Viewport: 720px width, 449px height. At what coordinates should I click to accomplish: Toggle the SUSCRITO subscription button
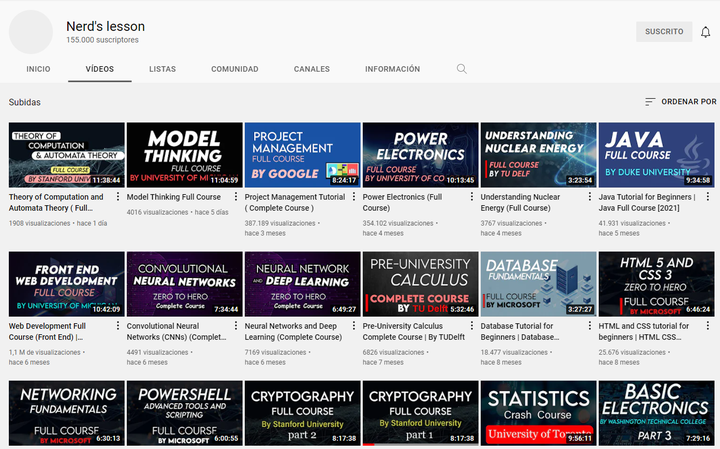coord(664,32)
